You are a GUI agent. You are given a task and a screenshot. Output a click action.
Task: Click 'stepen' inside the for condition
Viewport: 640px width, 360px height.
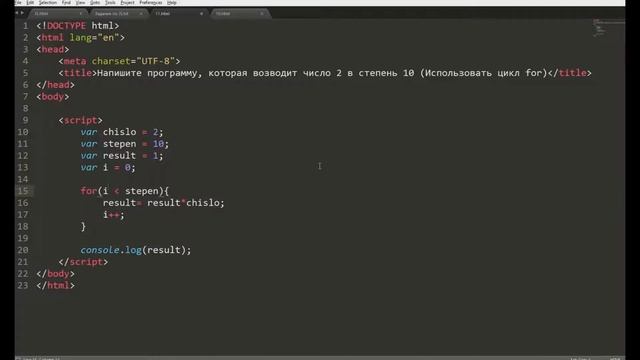coord(142,191)
